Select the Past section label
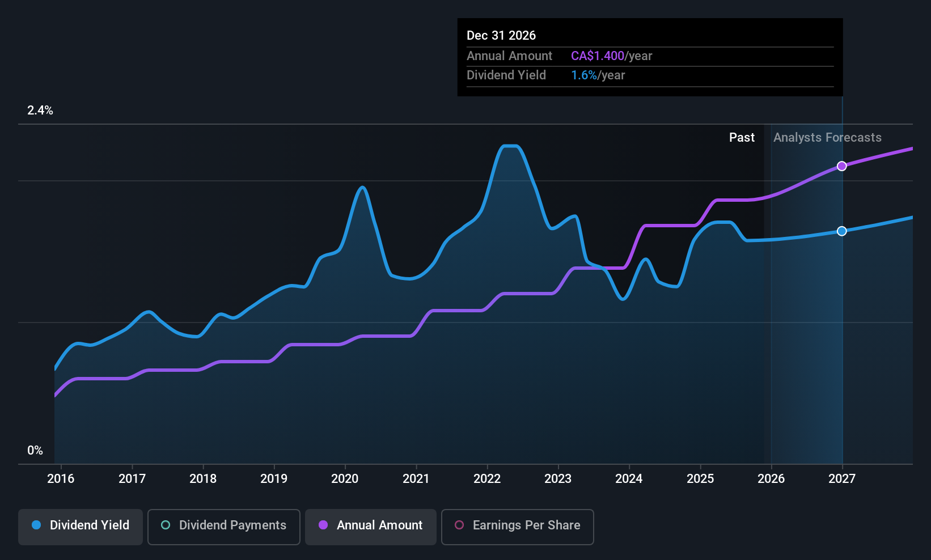931x560 pixels. pyautogui.click(x=742, y=137)
